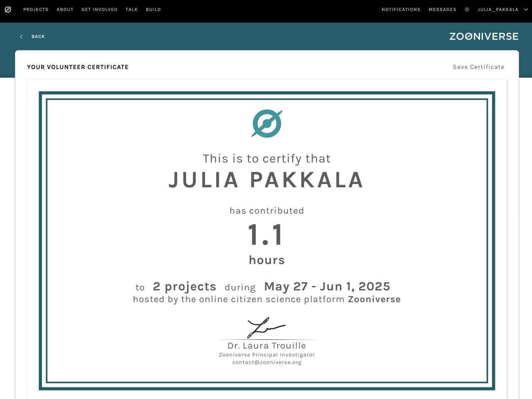Click 'Zooniverse Principal Investigator' title text
This screenshot has height=399, width=532.
coord(267,355)
